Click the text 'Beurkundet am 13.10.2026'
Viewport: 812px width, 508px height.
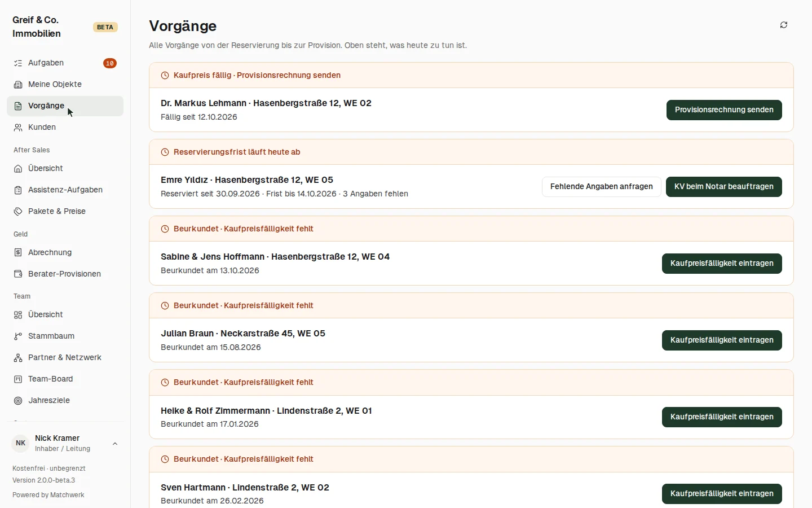click(210, 271)
